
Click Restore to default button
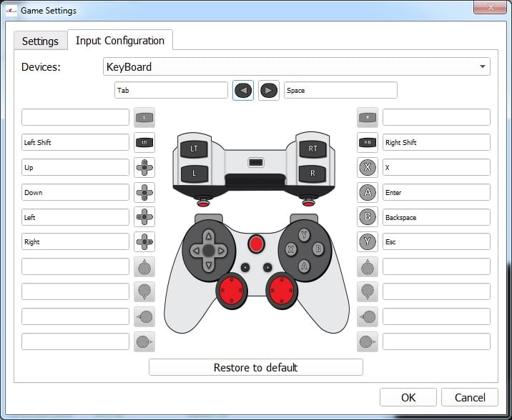256,367
